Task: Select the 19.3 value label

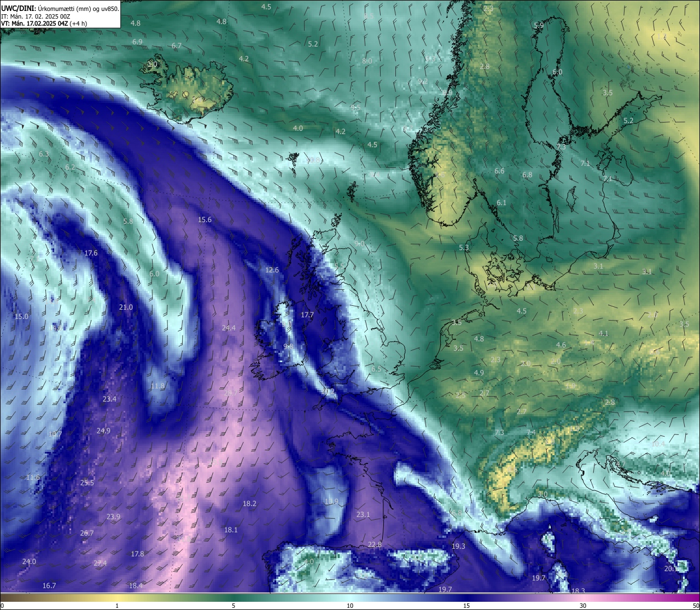Action: 458,547
